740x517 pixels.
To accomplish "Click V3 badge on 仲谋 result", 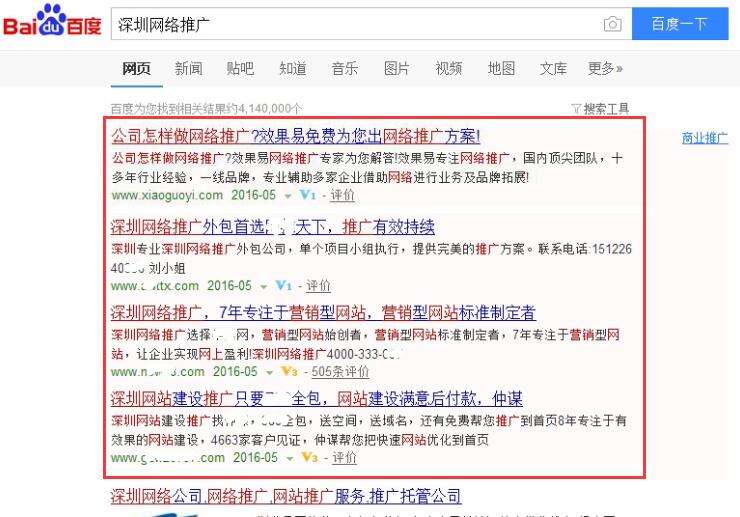I will [x=310, y=457].
